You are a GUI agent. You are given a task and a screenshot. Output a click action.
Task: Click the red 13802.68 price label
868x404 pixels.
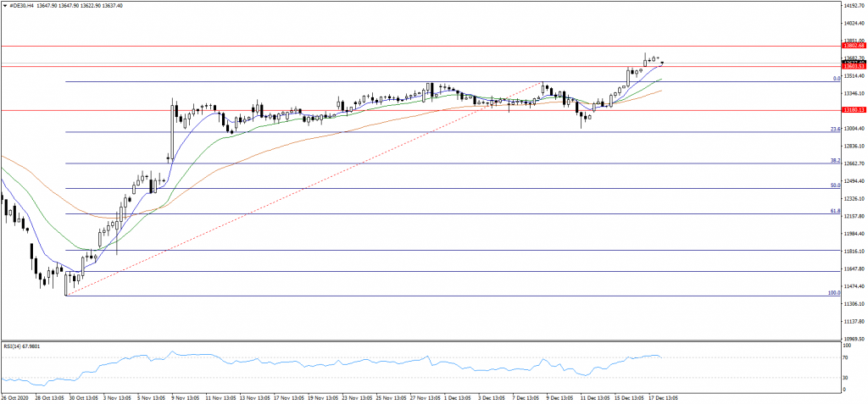(852, 45)
